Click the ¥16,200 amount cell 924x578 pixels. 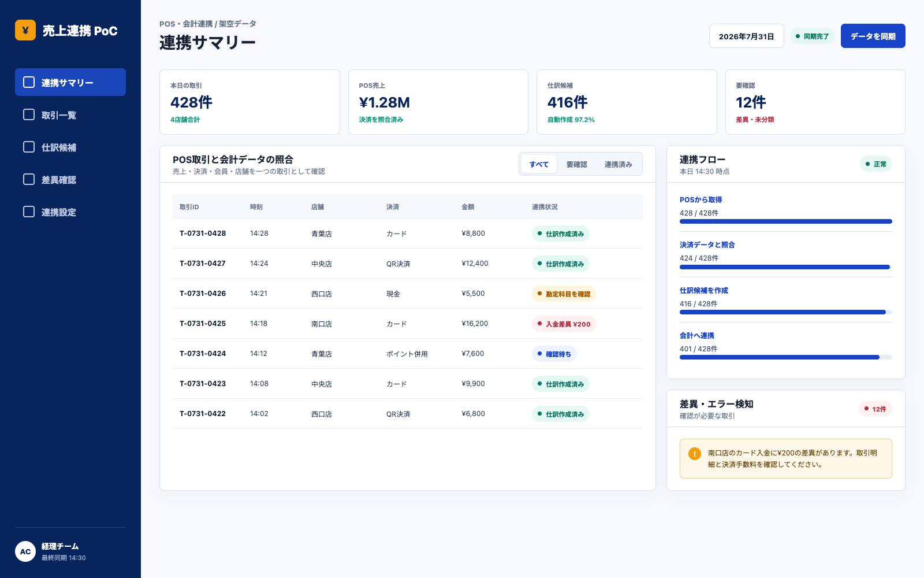click(x=475, y=324)
